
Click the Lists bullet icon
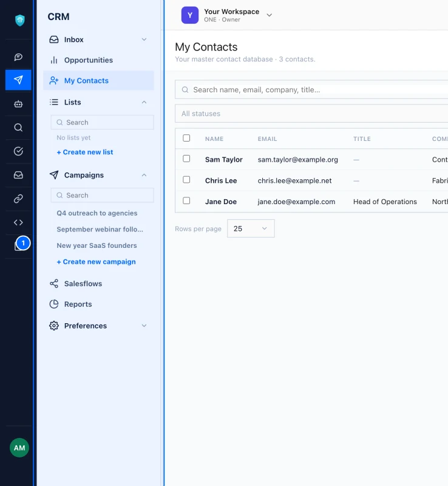pyautogui.click(x=54, y=102)
